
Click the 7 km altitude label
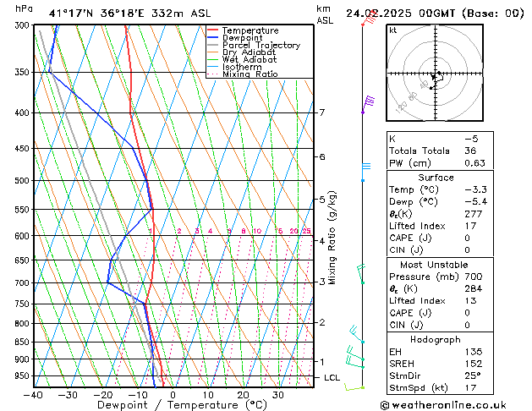click(322, 112)
